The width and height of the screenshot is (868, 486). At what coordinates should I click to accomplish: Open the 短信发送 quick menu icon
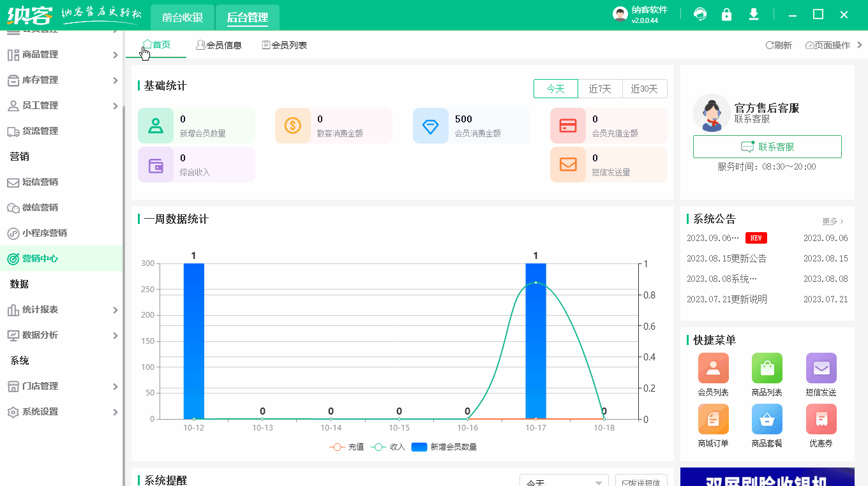click(x=821, y=369)
